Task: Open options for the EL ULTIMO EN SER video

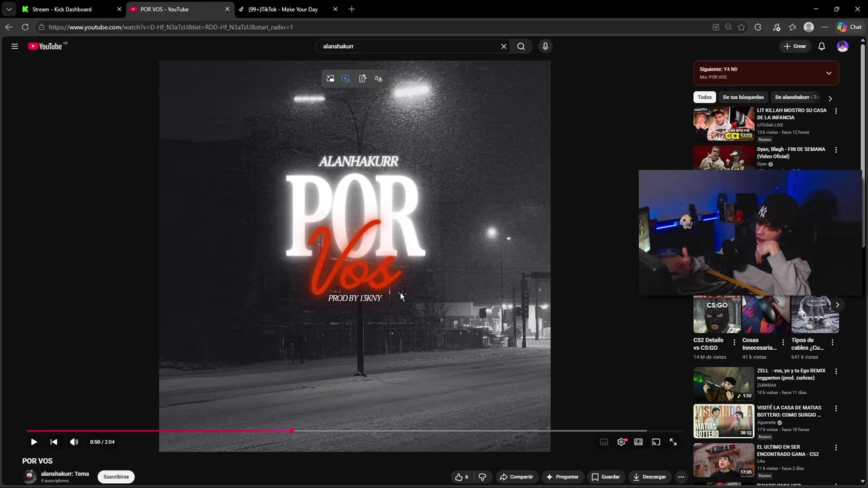Action: 835,448
